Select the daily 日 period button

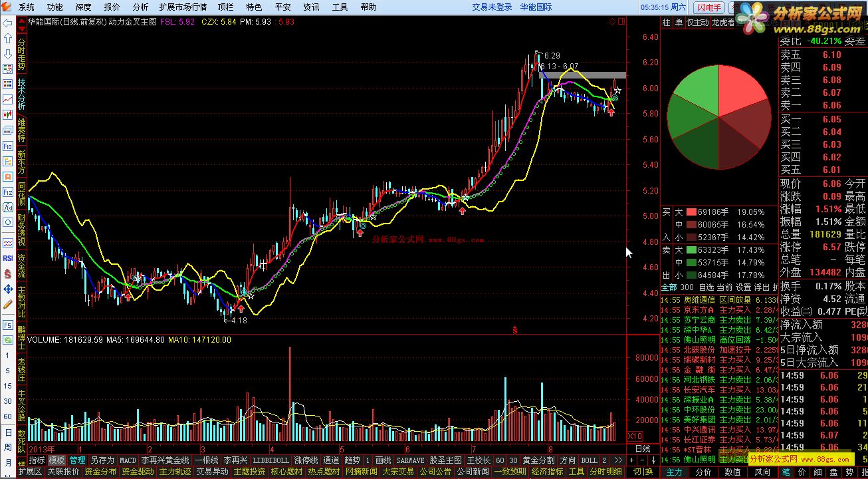tap(7, 432)
